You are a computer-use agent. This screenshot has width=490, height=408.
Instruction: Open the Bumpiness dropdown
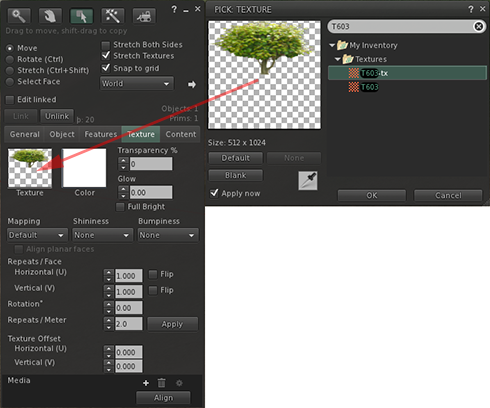point(168,235)
